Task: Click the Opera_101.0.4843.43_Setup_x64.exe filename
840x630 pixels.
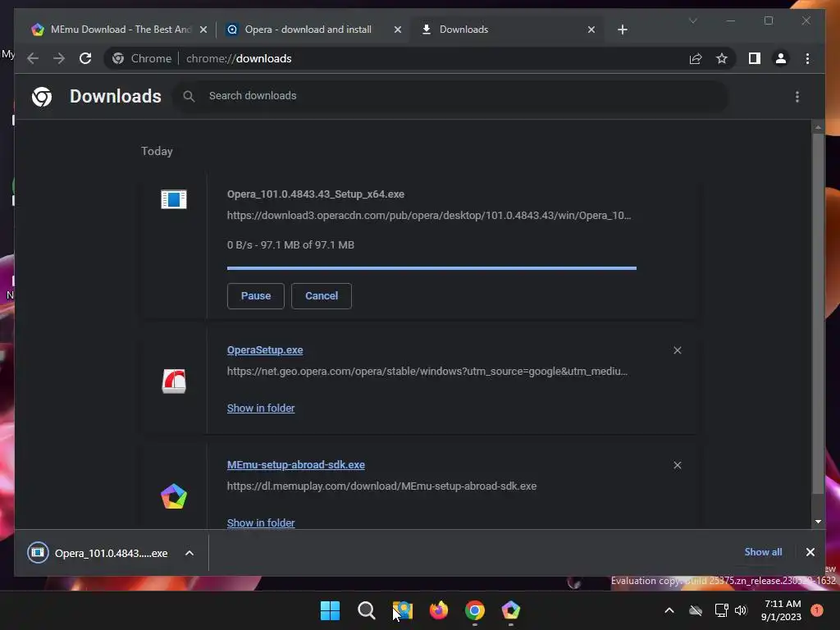Action: click(x=316, y=194)
